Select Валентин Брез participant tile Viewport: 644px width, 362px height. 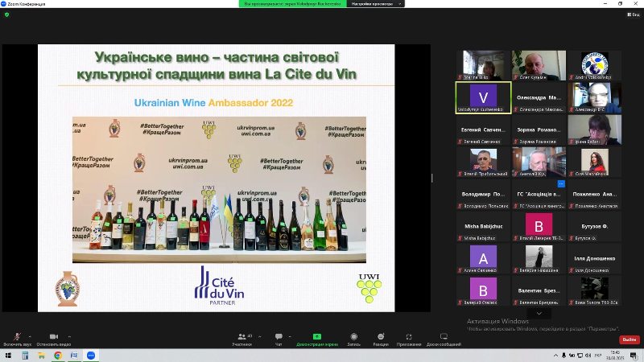click(x=539, y=291)
